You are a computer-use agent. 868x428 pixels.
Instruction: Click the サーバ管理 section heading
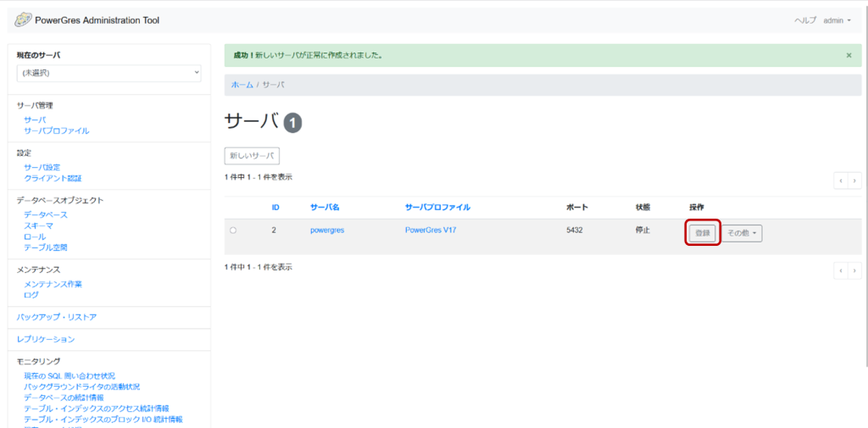pyautogui.click(x=35, y=105)
